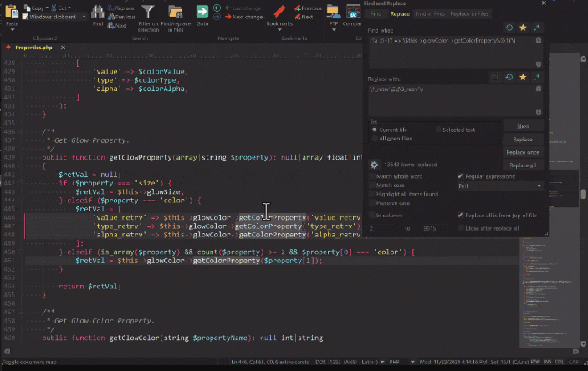588x371 pixels.
Task: Expand the Bookmarks dropdown arrow
Action: pyautogui.click(x=279, y=30)
